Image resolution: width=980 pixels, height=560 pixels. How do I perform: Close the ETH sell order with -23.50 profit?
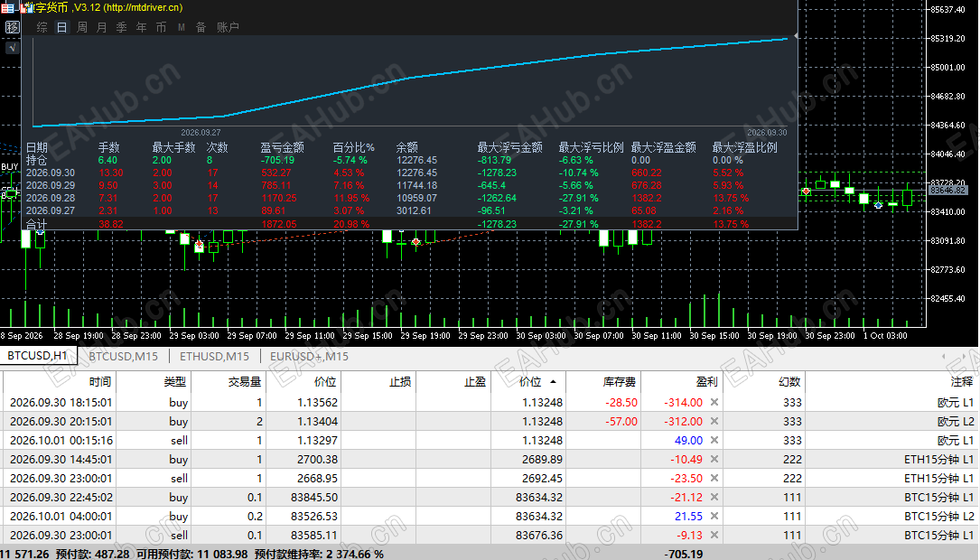(x=714, y=478)
